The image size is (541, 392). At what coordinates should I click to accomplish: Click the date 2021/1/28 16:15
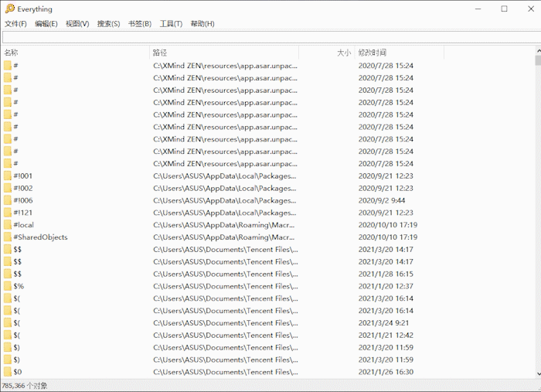(x=386, y=274)
